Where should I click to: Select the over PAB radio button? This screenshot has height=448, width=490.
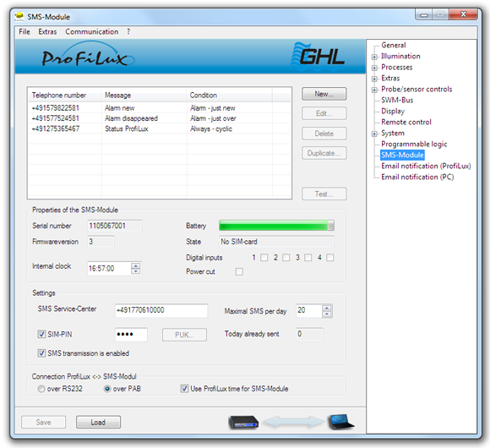(x=107, y=389)
